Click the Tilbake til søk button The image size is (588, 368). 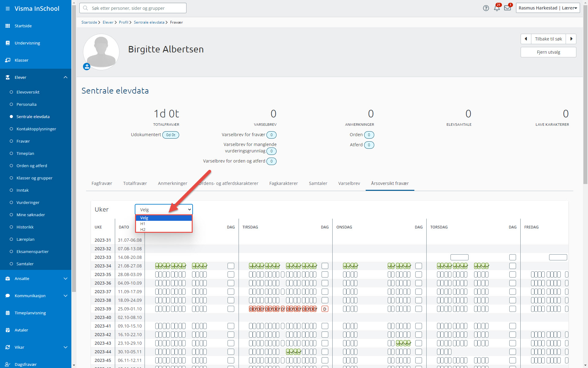548,39
